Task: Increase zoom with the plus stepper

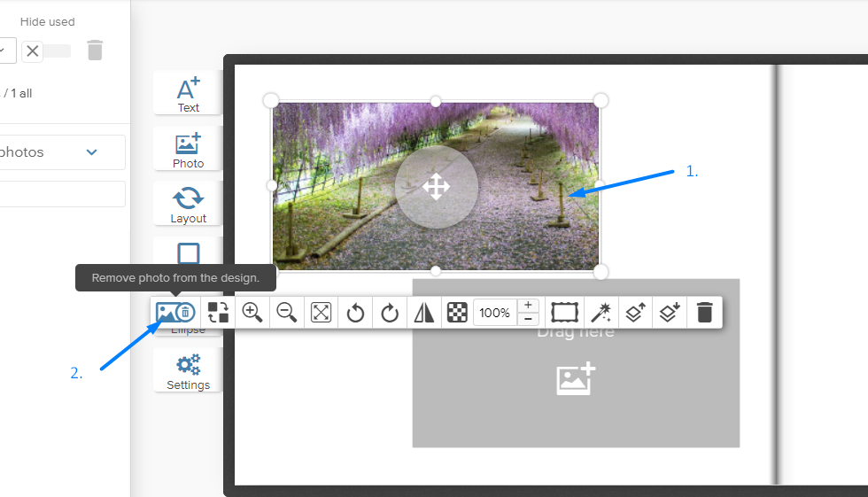Action: pos(528,306)
